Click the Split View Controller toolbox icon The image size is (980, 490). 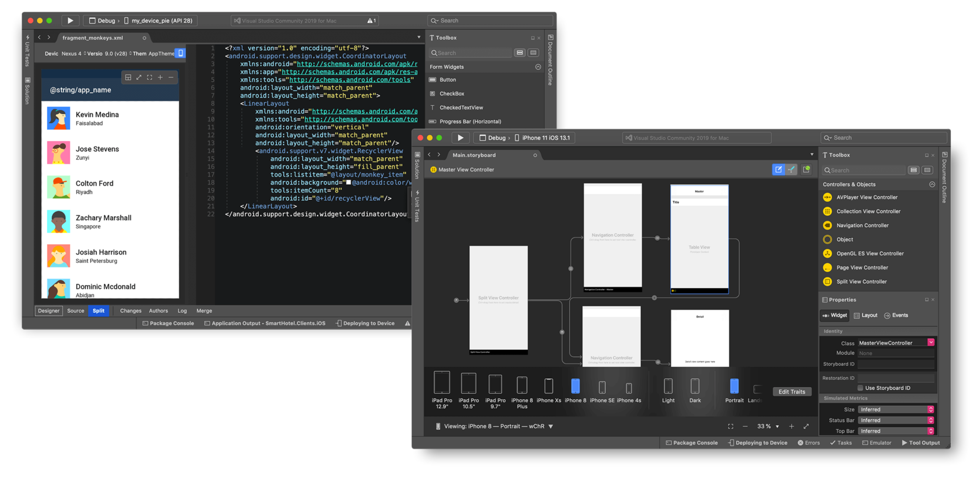point(827,282)
